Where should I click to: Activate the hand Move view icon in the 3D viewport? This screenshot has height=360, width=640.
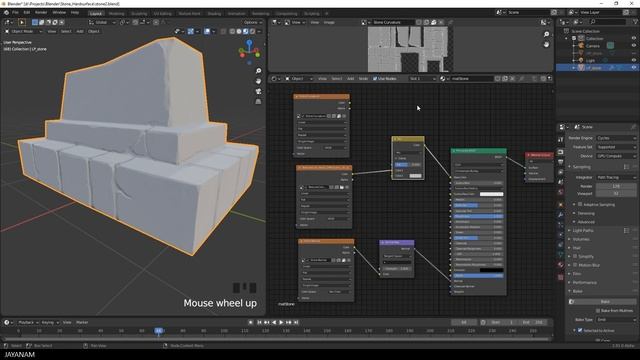coord(258,81)
